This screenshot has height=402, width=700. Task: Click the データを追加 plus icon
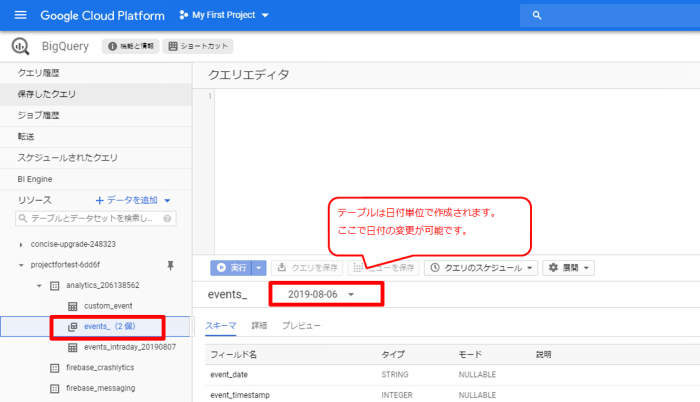click(x=100, y=201)
